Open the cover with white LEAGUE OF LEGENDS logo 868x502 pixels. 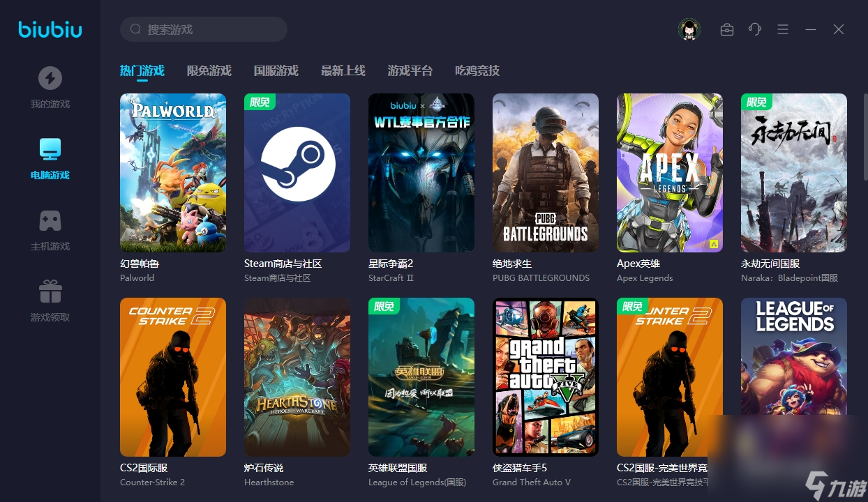(x=794, y=377)
